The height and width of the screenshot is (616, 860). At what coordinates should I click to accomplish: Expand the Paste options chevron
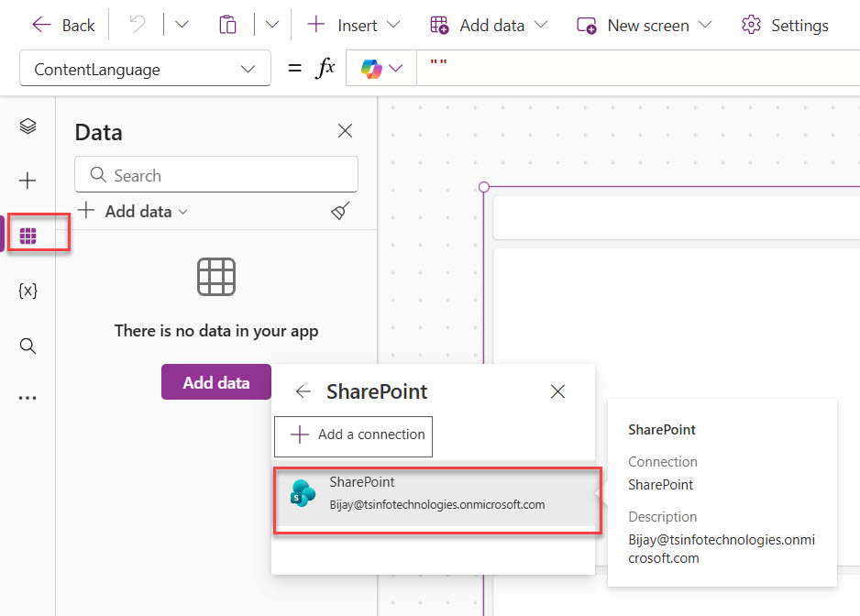tap(272, 25)
